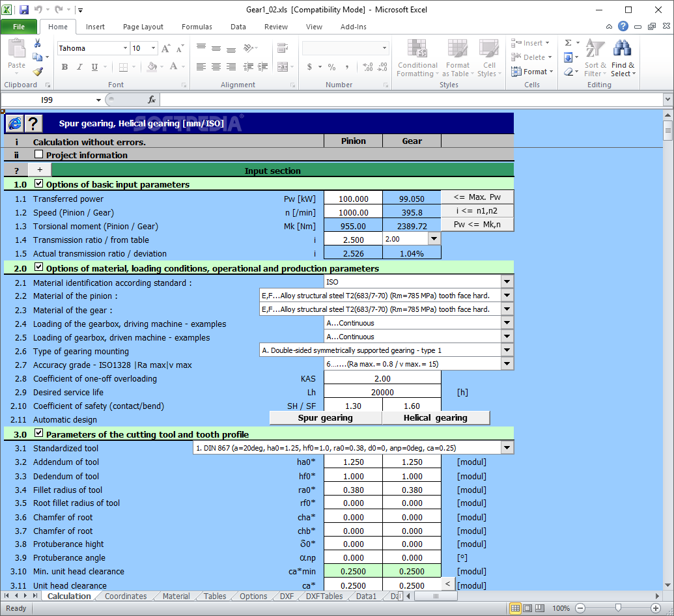
Task: Open the Font name Tahoma dropdown
Action: (x=125, y=48)
